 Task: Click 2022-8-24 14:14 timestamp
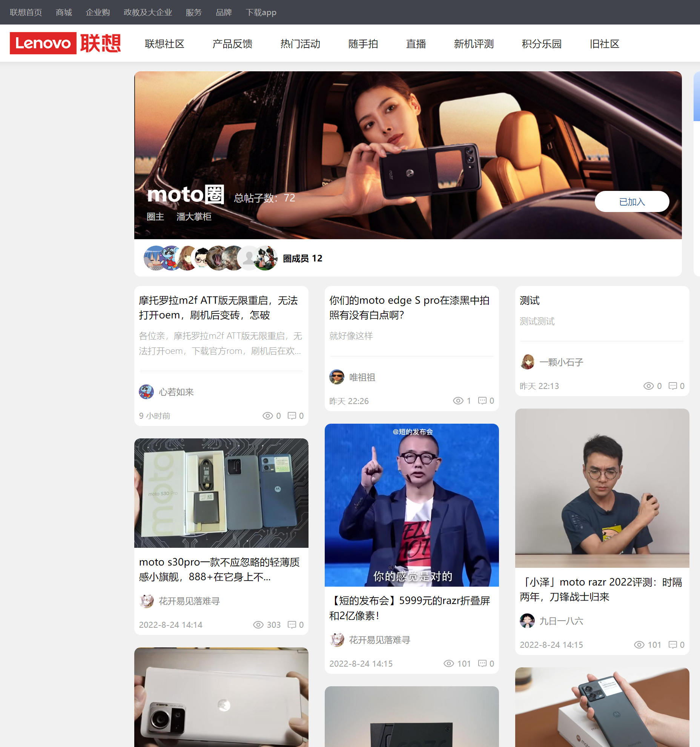coord(170,625)
